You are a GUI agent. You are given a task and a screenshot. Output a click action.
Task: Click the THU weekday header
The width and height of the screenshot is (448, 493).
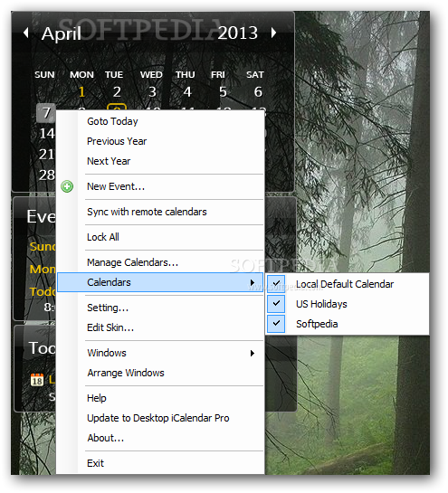point(186,74)
